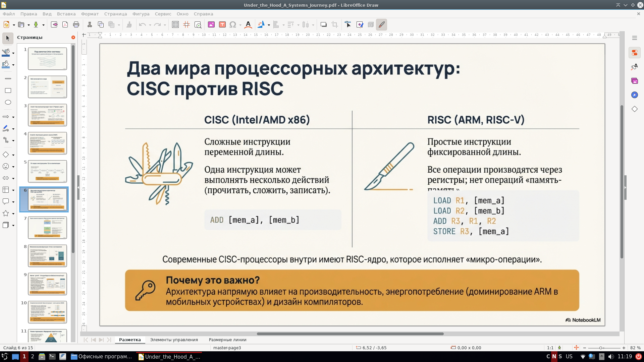Screen dimensions: 644x362
Task: Expand the fill color dropdown arrow
Action: 13,65
